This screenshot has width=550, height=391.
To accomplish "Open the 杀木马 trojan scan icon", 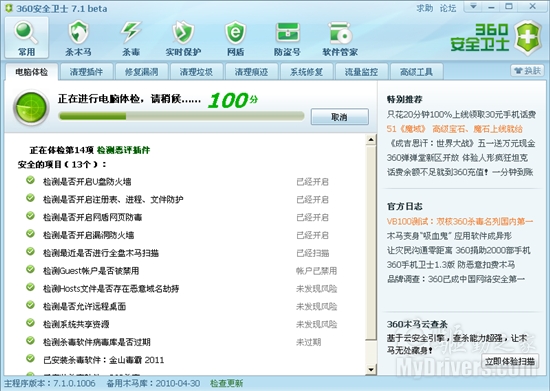I will pos(78,38).
